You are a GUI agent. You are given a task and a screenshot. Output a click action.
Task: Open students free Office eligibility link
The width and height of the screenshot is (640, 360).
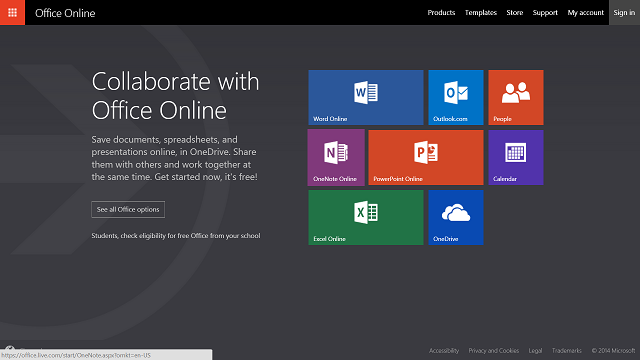pos(176,236)
